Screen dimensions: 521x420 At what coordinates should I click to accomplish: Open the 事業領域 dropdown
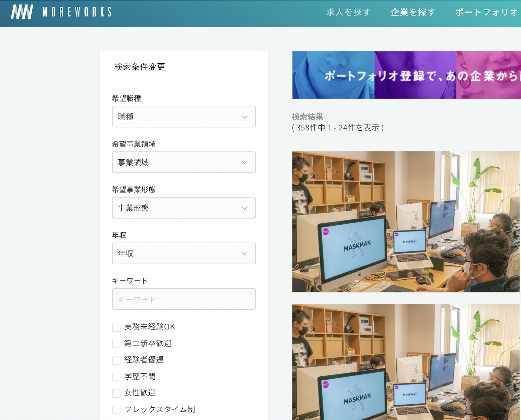[184, 162]
